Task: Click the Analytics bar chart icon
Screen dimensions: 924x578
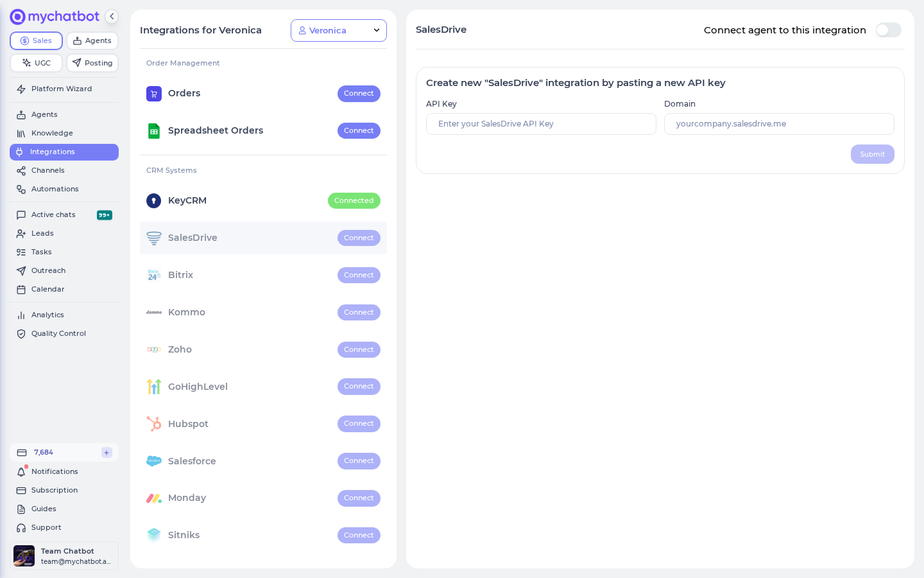Action: coord(21,315)
